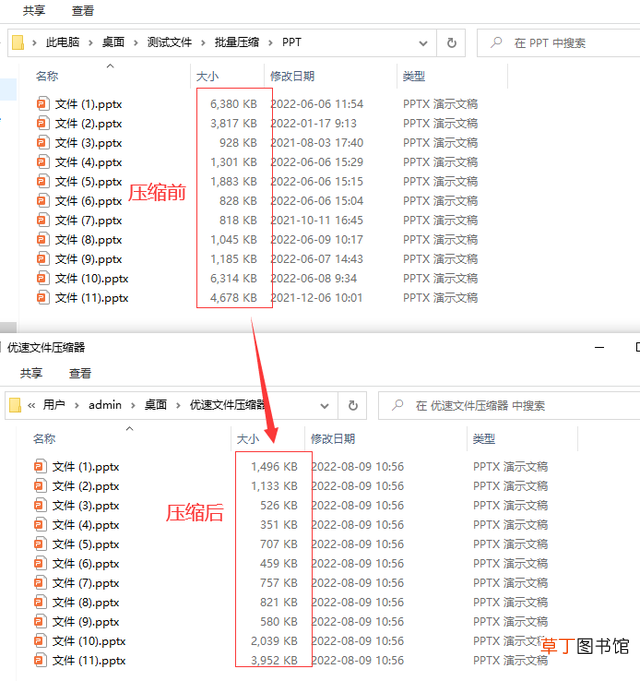Click PPT icon of 文件 (3).pptx in PPT folder
Screen dimensions: 640x681
tap(43, 142)
